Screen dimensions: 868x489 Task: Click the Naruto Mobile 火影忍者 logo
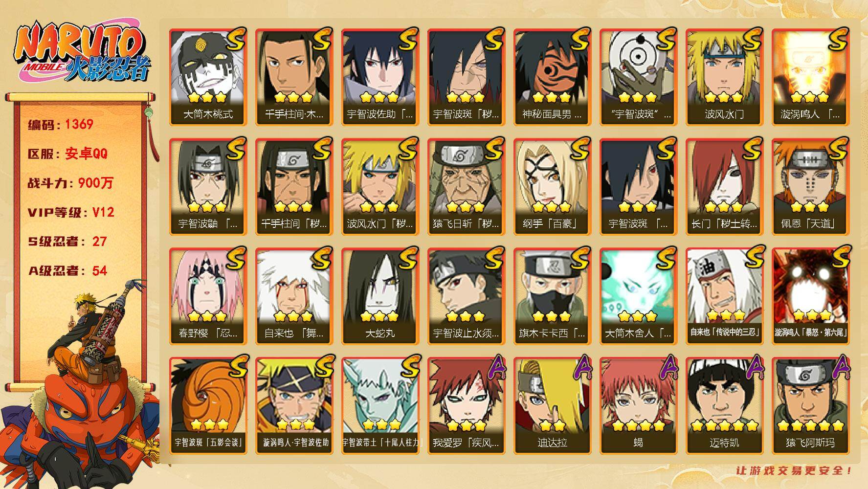[x=81, y=52]
